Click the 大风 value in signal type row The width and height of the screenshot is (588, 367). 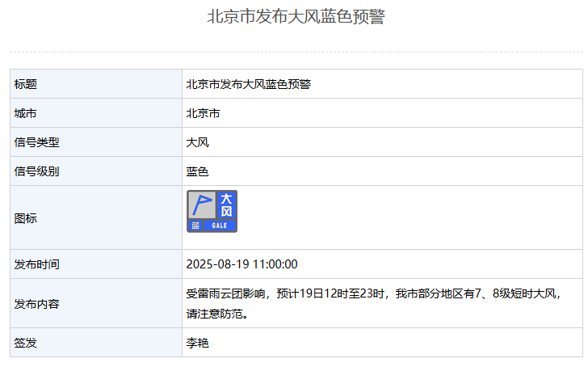(198, 142)
